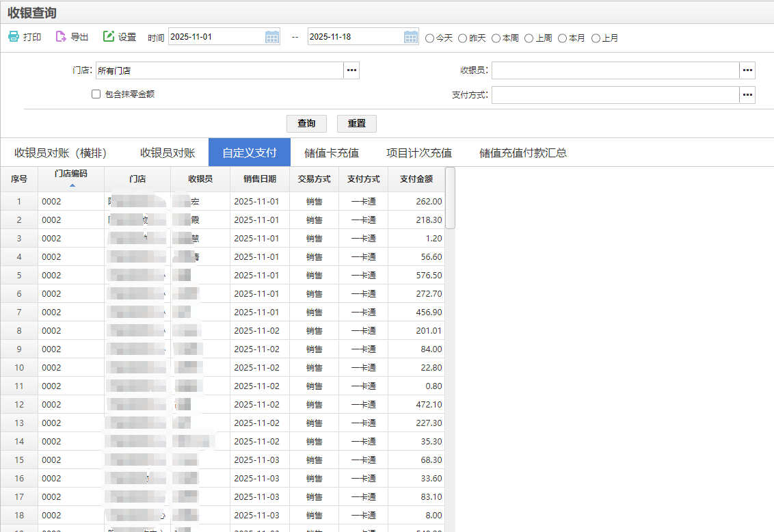Click the store (门店) ellipsis button
Image resolution: width=774 pixels, height=532 pixels.
[351, 70]
